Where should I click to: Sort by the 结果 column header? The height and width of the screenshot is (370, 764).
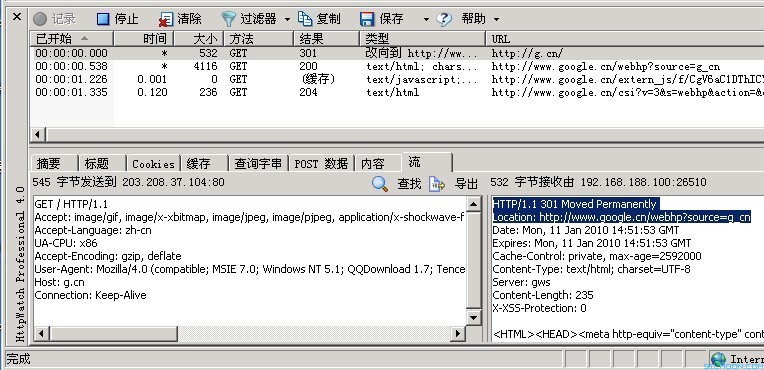326,39
